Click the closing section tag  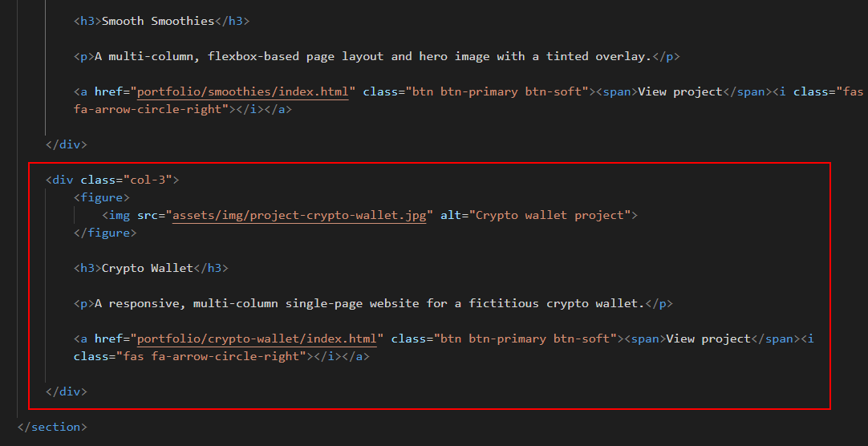pos(53,428)
